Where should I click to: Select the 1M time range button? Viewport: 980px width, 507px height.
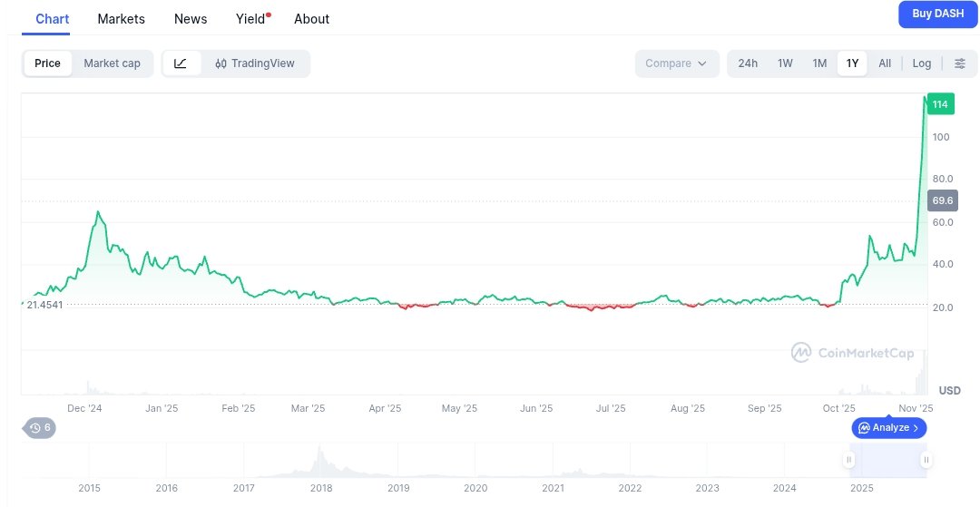point(819,63)
